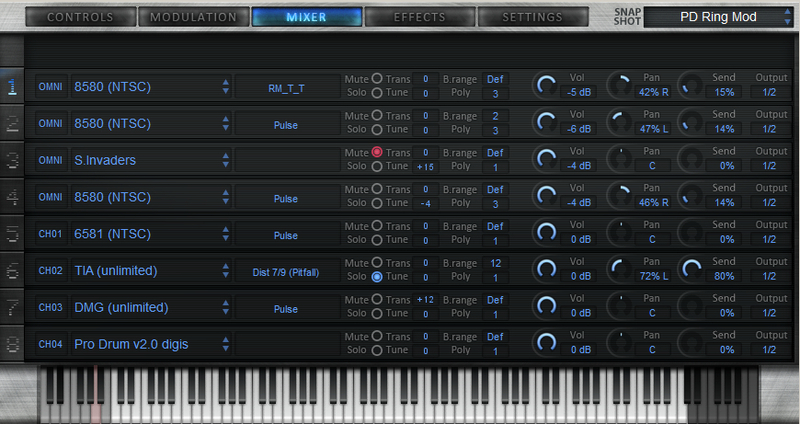Click CH01 MIDI channel button
Image resolution: width=800 pixels, height=424 pixels.
pos(51,234)
